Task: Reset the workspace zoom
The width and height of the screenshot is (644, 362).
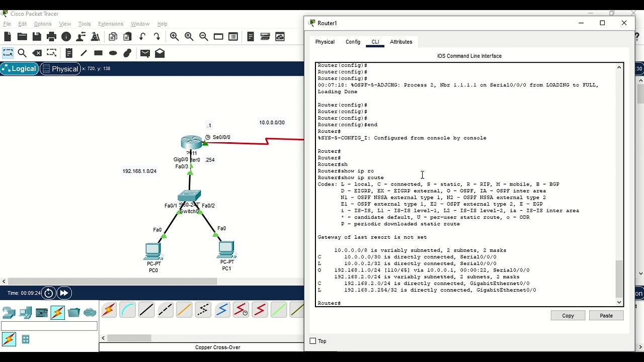Action: point(189,37)
